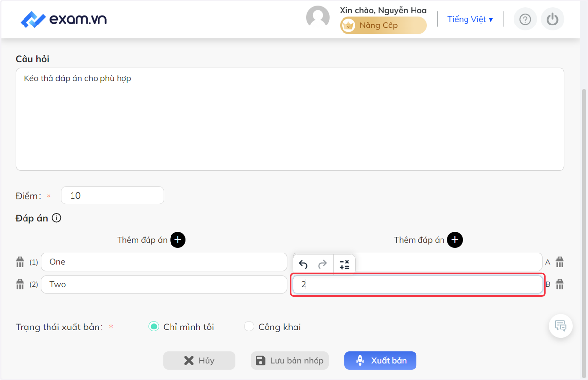Click the undo arrow in editor toolbar

coord(303,265)
